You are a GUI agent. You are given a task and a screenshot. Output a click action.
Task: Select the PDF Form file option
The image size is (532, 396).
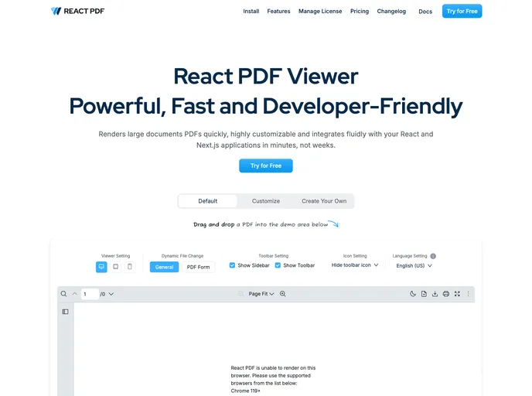tap(199, 267)
